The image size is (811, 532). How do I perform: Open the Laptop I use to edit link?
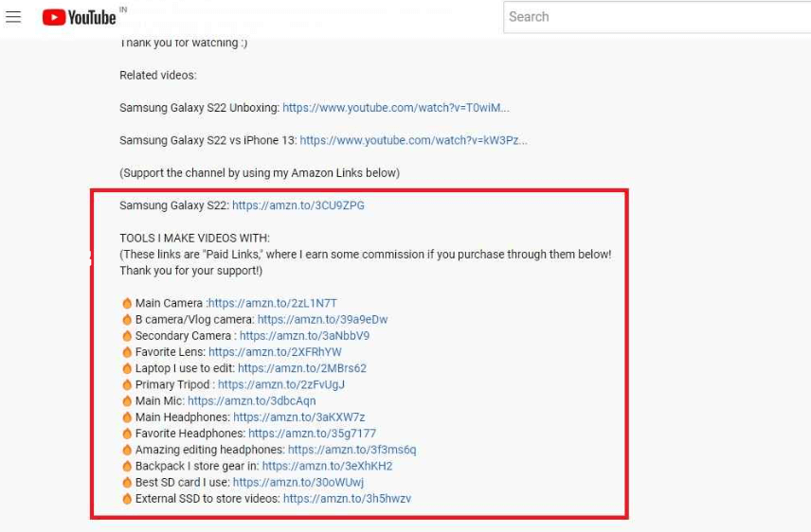302,368
